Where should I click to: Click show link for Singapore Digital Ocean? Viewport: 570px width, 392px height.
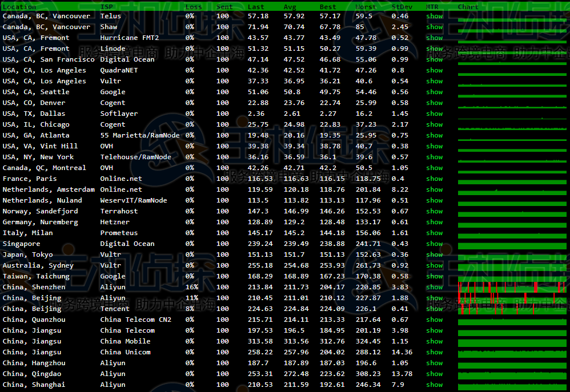[435, 244]
